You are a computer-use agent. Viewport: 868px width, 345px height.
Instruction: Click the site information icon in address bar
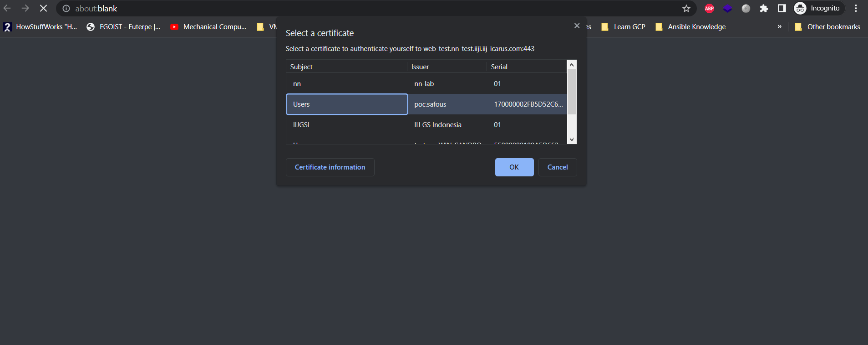coord(66,8)
